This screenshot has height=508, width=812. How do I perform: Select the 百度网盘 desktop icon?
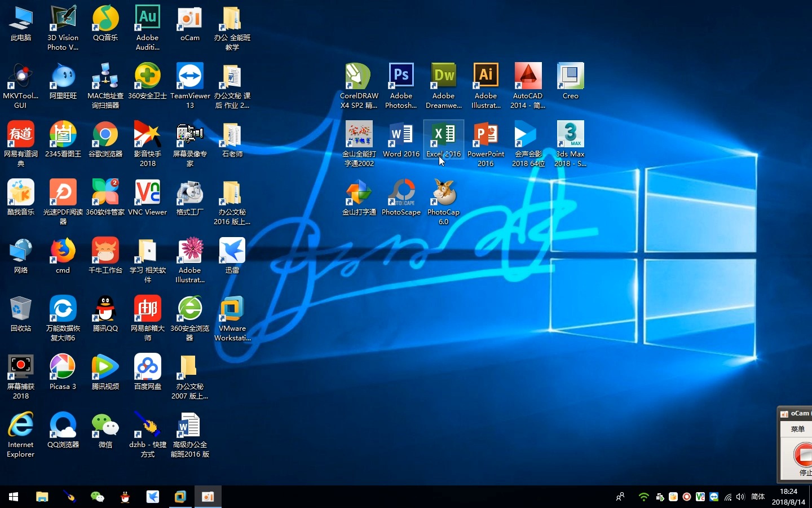[x=147, y=373]
